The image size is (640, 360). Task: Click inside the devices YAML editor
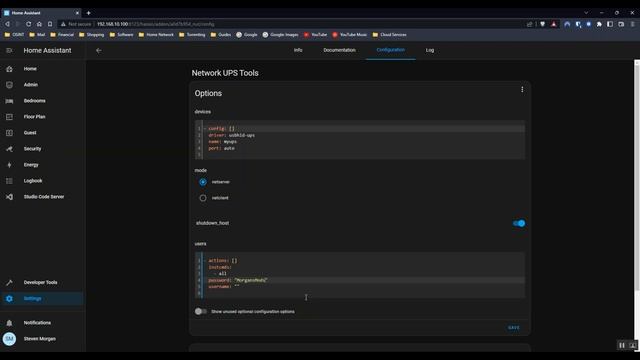point(360,139)
